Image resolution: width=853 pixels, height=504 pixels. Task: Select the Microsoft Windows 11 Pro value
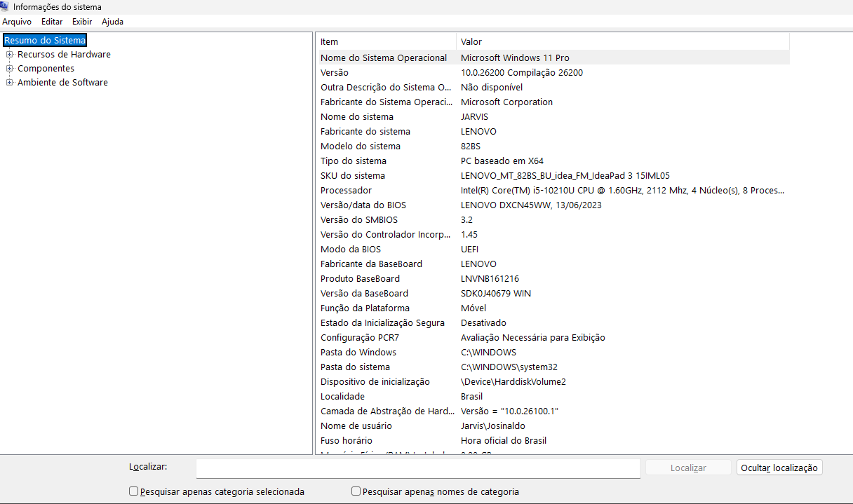(515, 58)
